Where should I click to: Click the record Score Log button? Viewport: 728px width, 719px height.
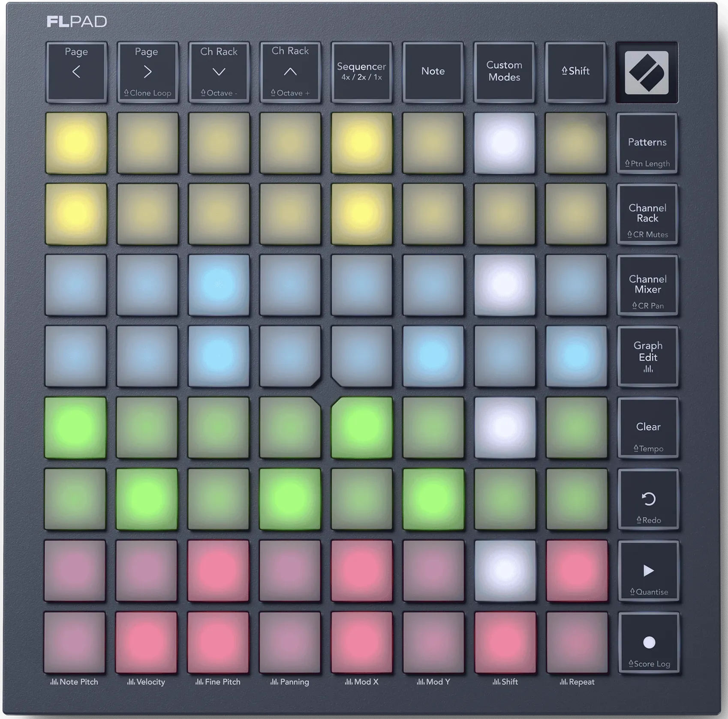point(649,643)
